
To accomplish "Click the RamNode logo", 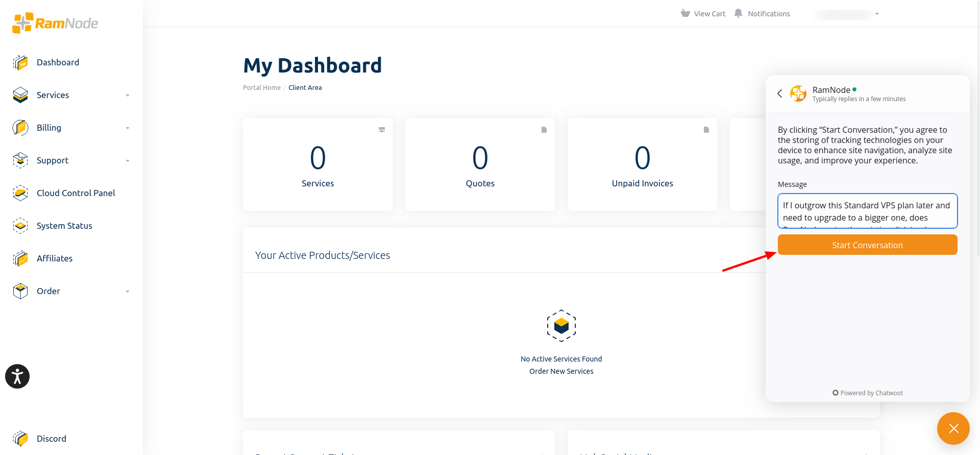I will pos(55,23).
